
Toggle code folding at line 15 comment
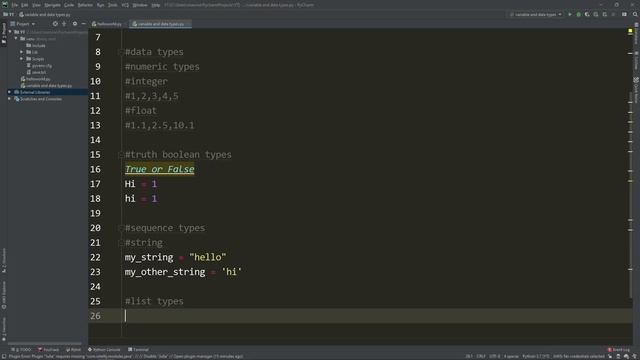pyautogui.click(x=120, y=155)
